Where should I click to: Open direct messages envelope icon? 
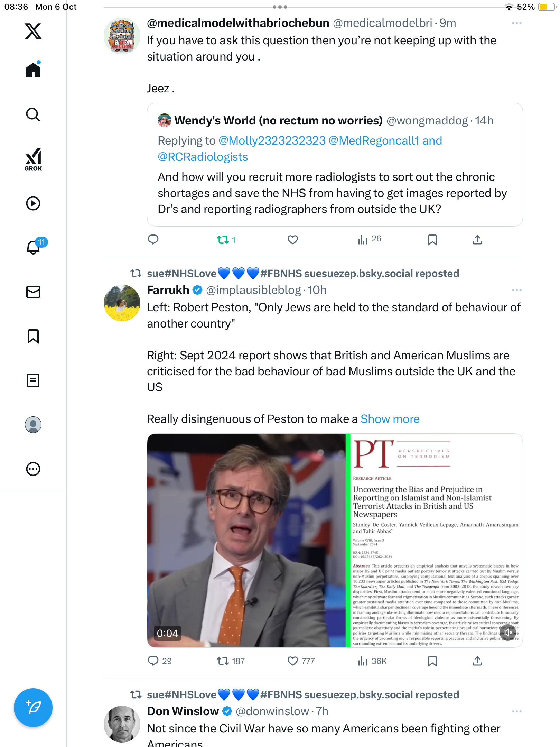(x=33, y=292)
